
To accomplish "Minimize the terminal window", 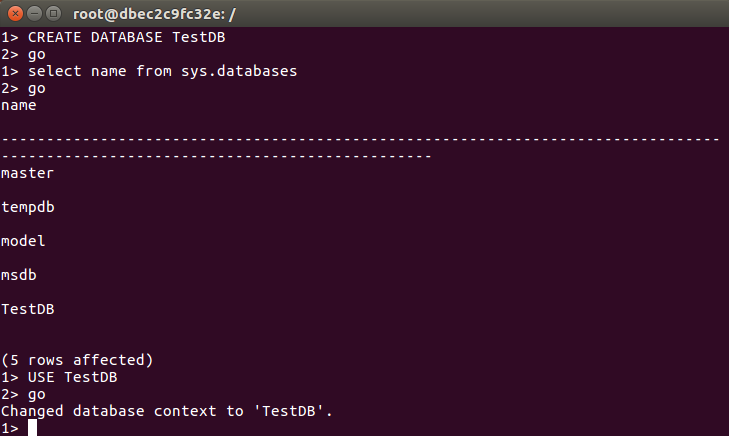I will point(34,14).
